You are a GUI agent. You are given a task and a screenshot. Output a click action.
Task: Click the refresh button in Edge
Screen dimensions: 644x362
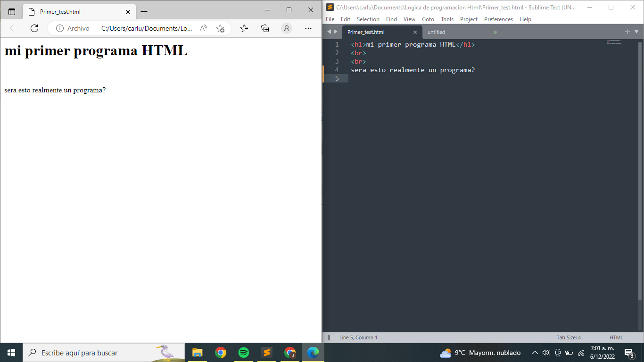tap(34, 28)
